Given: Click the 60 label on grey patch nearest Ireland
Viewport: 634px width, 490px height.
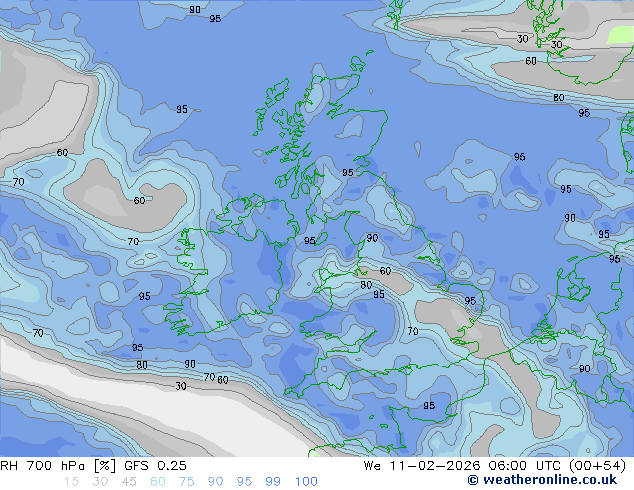Looking at the screenshot, I should pyautogui.click(x=139, y=201).
